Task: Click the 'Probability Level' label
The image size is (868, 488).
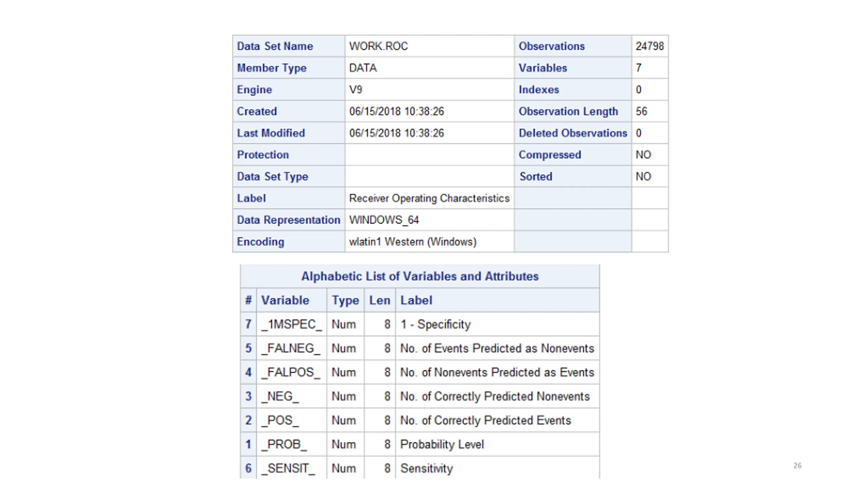Action: pos(442,445)
